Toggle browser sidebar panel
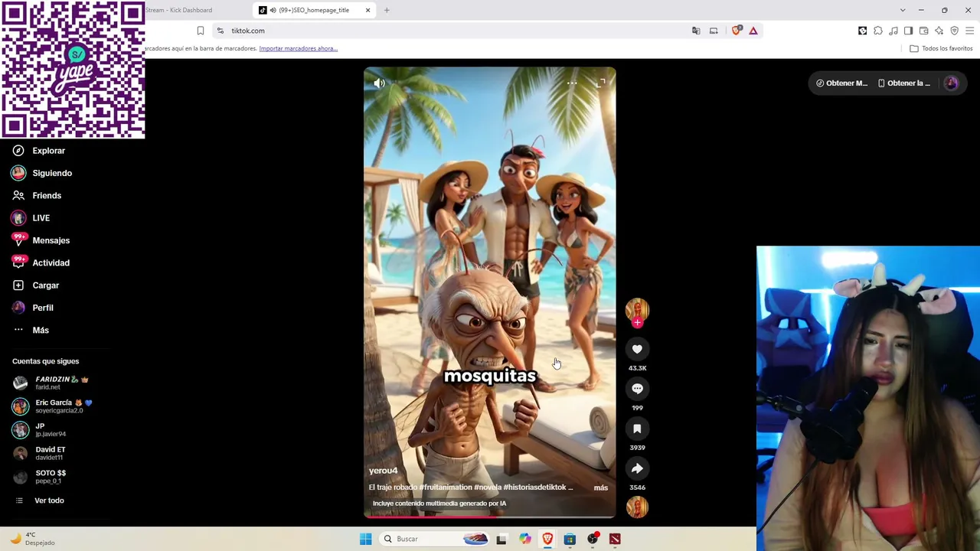This screenshot has height=551, width=980. (x=909, y=31)
